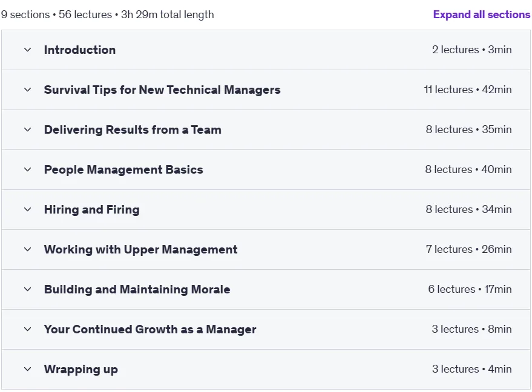Click Expand all sections link

coord(481,15)
